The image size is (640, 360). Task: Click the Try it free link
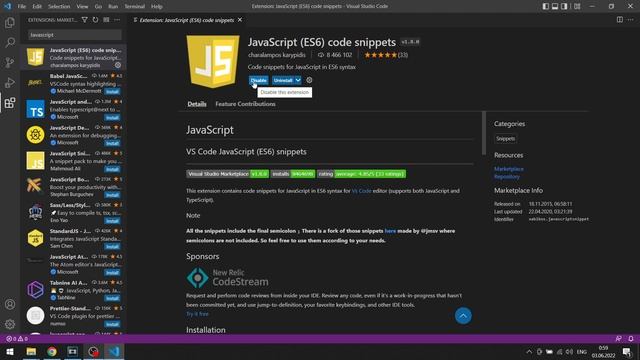[198, 314]
